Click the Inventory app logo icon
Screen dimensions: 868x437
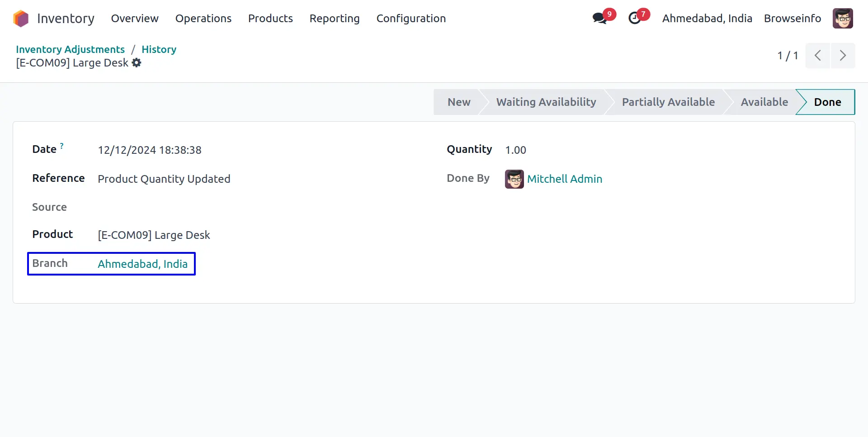click(21, 19)
